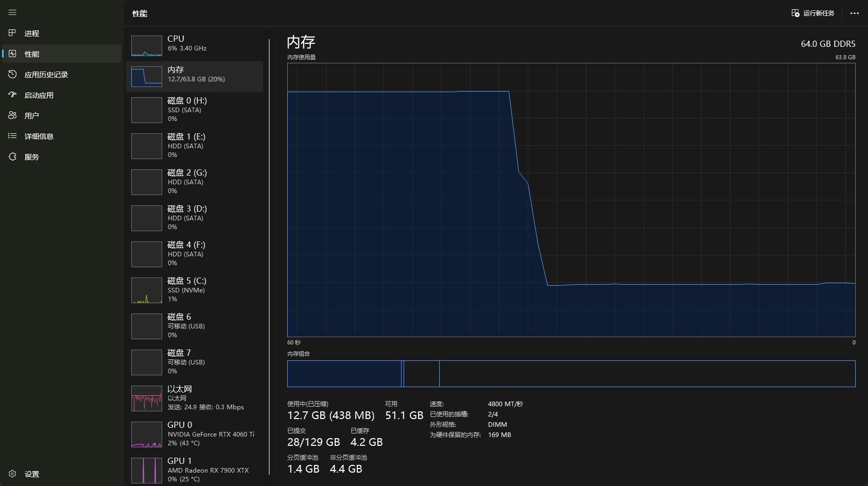Image resolution: width=868 pixels, height=486 pixels.
Task: Click the Settings (设置) gear icon
Action: 12,474
